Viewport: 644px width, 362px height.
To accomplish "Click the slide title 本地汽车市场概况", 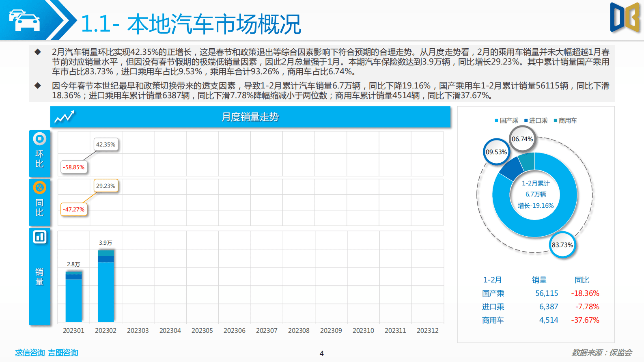I will pyautogui.click(x=214, y=24).
